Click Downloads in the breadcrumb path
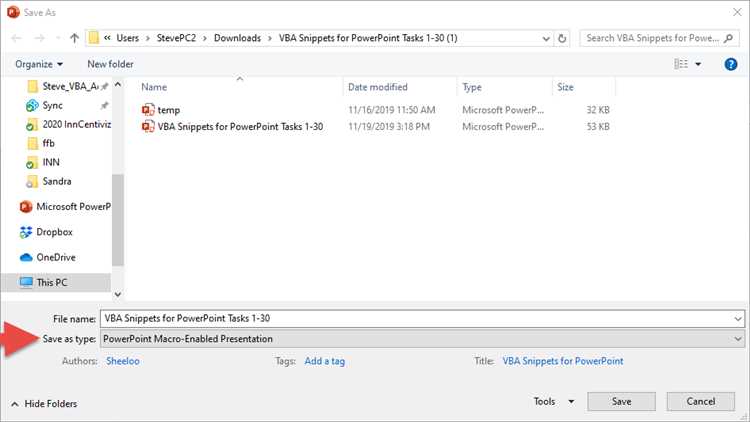Screen dimensions: 750x422 (x=237, y=38)
